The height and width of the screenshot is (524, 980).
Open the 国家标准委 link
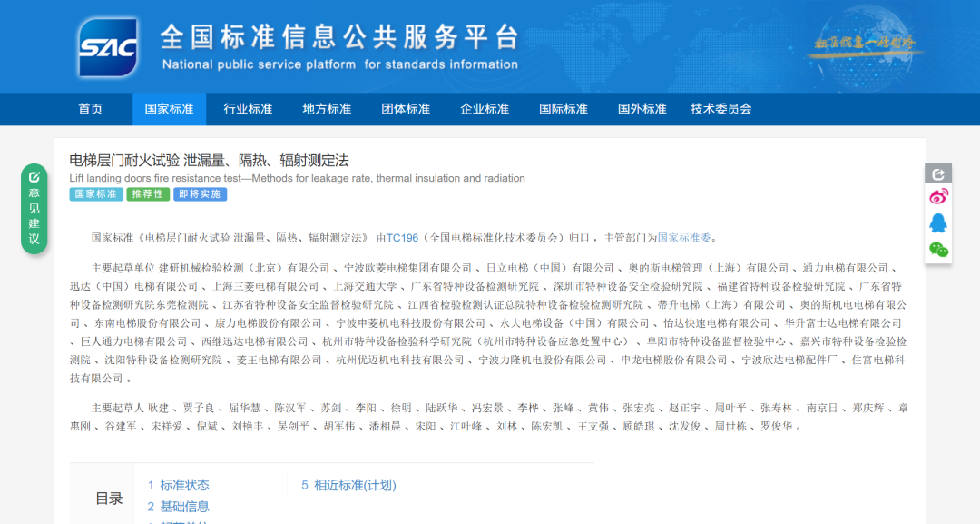click(x=684, y=238)
